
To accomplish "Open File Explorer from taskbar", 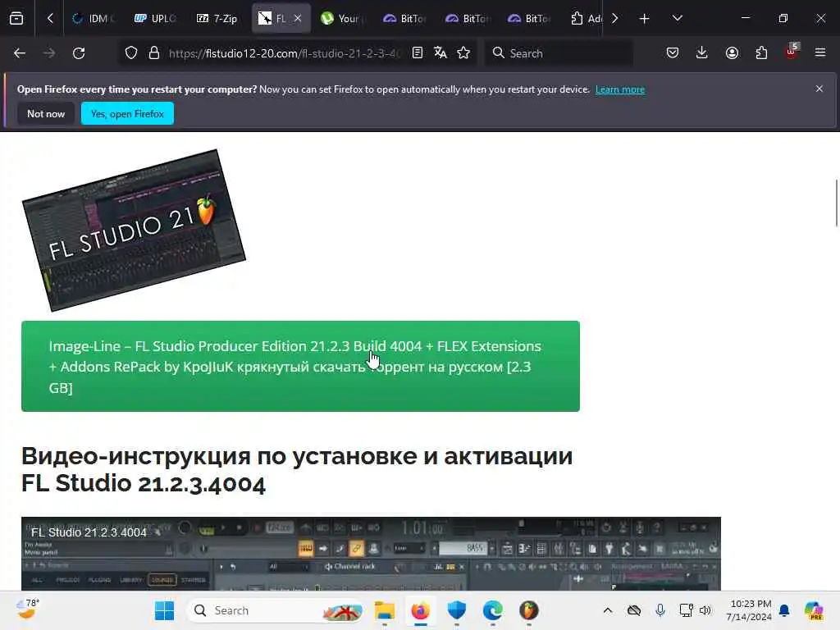I will point(385,610).
